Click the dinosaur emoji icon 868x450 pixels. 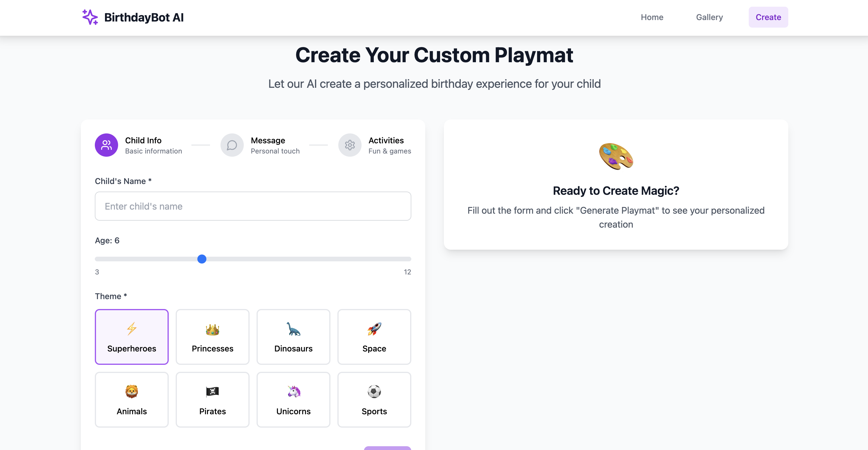point(293,329)
